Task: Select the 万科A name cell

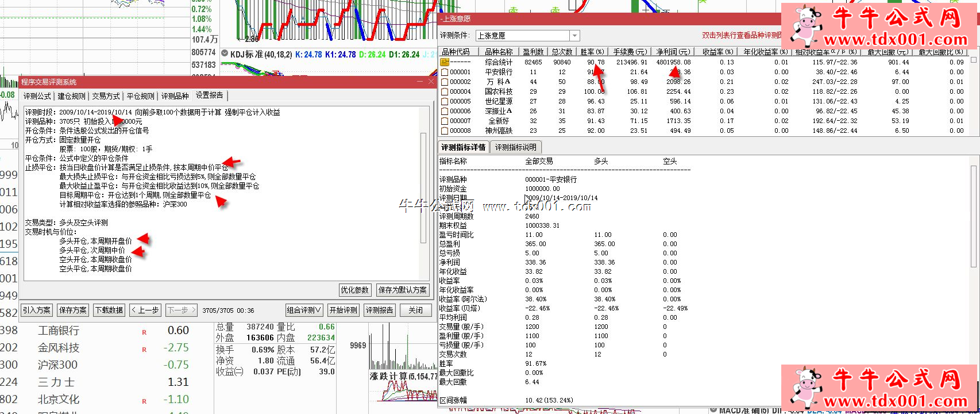Action: click(x=499, y=82)
